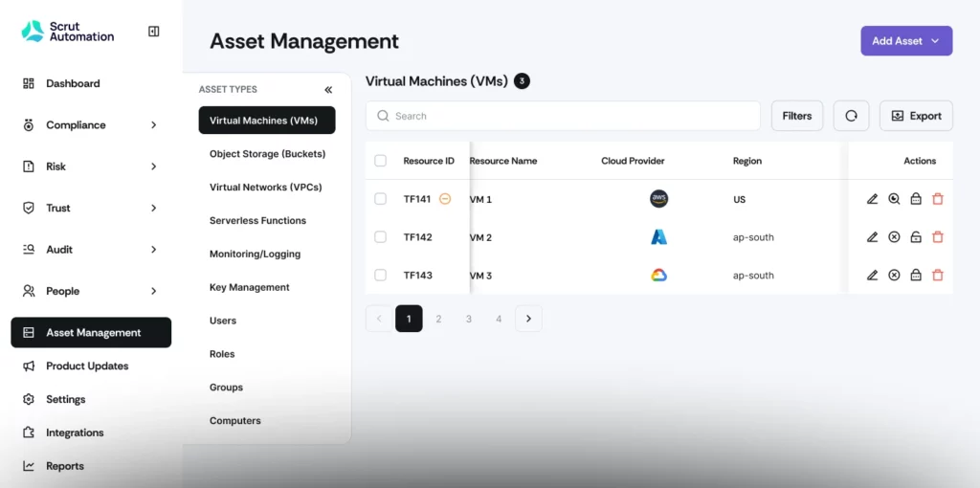Collapse the Asset Types panel
This screenshot has width=980, height=488.
pyautogui.click(x=329, y=90)
